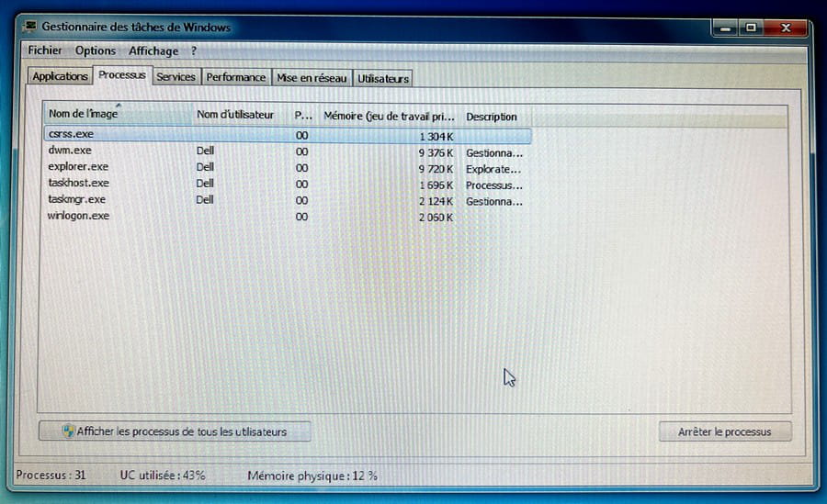Open the Options menu
Image resolution: width=827 pixels, height=504 pixels.
(96, 50)
